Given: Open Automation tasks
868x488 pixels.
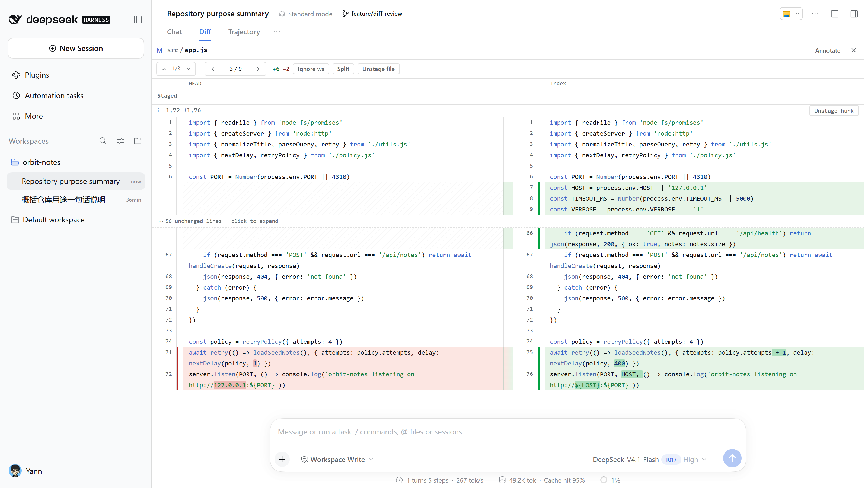Looking at the screenshot, I should 76,95.
